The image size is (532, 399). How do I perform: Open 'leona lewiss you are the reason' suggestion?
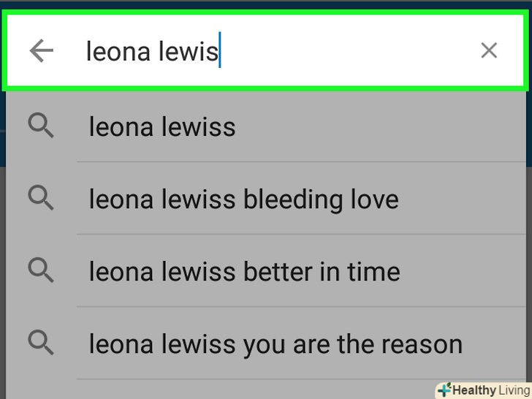tap(275, 343)
